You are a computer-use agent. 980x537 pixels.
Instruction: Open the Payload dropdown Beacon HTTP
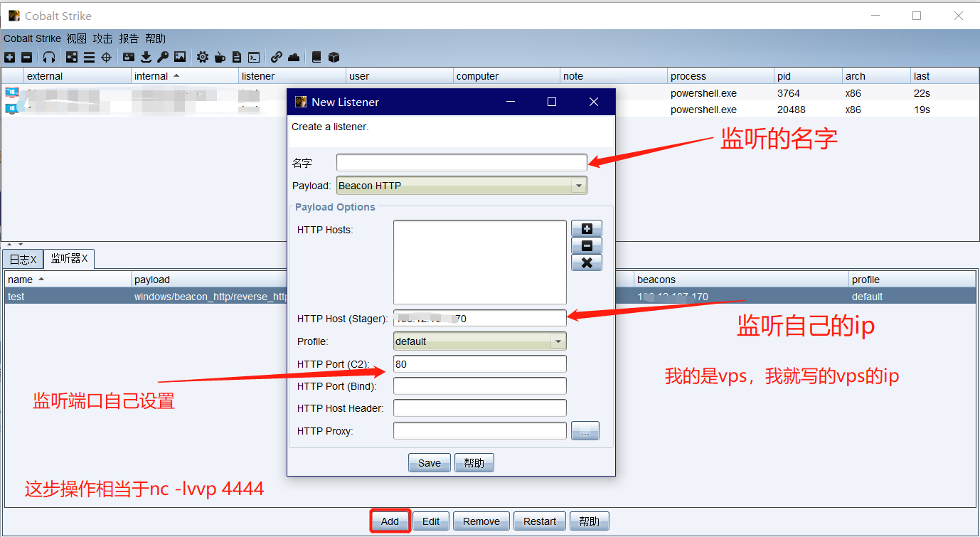(x=462, y=186)
